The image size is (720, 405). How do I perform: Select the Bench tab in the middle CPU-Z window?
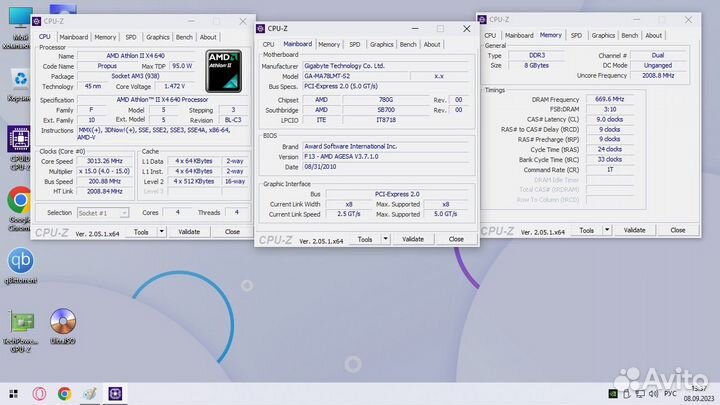pos(408,45)
